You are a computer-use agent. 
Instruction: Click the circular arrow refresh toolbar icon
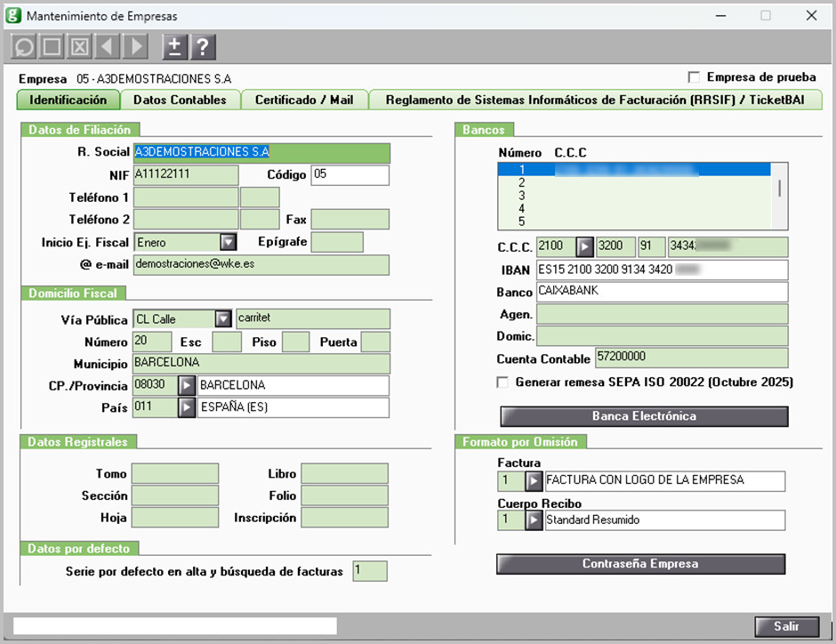click(x=23, y=47)
